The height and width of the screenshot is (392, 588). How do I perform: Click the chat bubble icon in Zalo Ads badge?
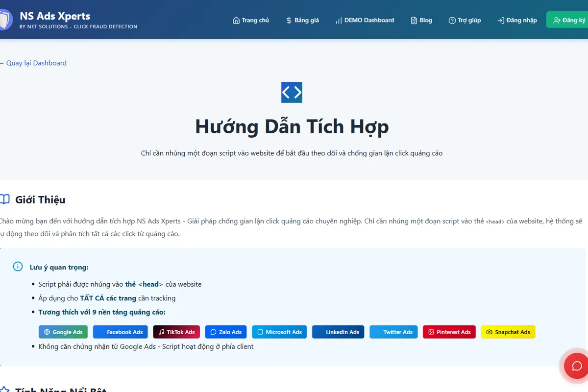[x=214, y=332]
